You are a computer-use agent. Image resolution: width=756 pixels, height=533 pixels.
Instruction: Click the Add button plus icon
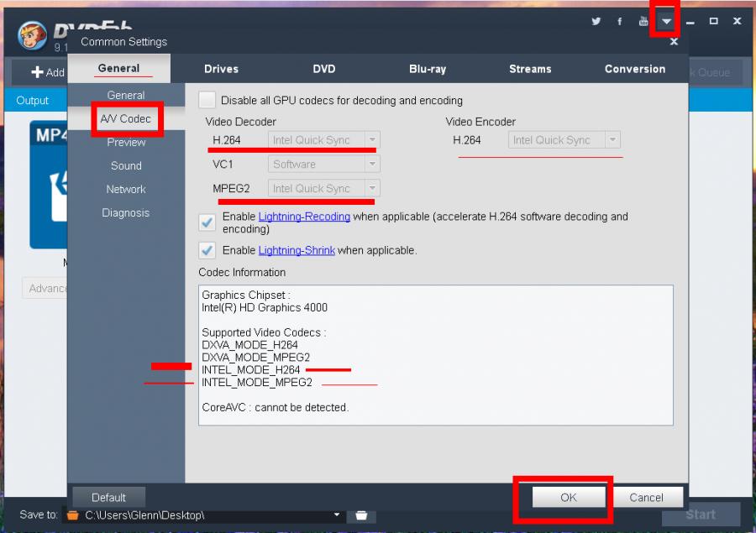coord(37,72)
